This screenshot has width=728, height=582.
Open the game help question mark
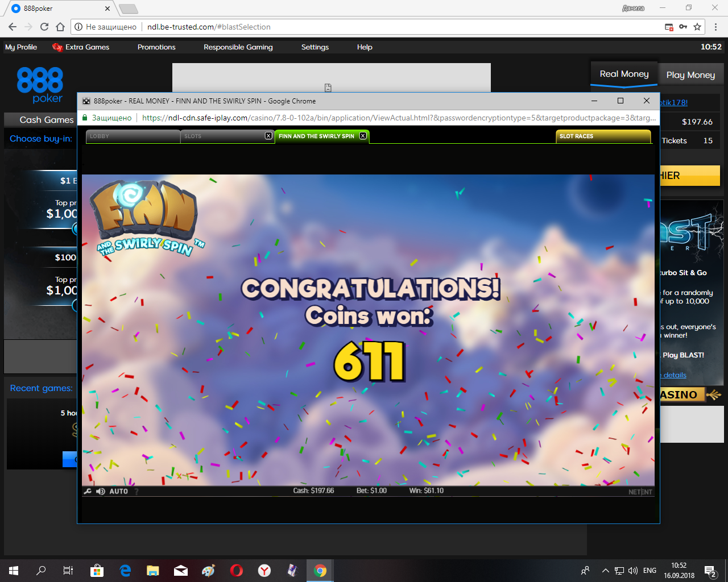(136, 492)
